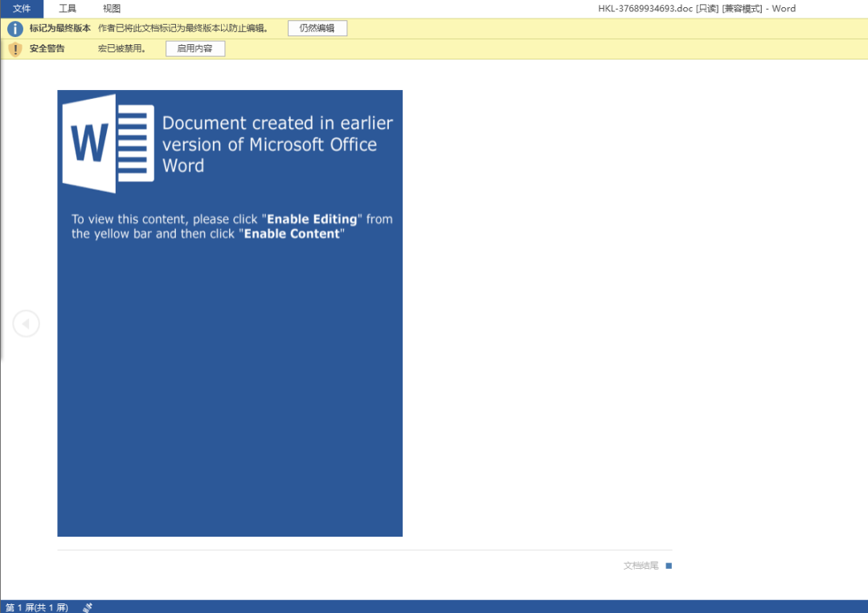This screenshot has width=868, height=613.
Task: Click the page count 第1屏(共1屏) in status bar
Action: point(36,607)
